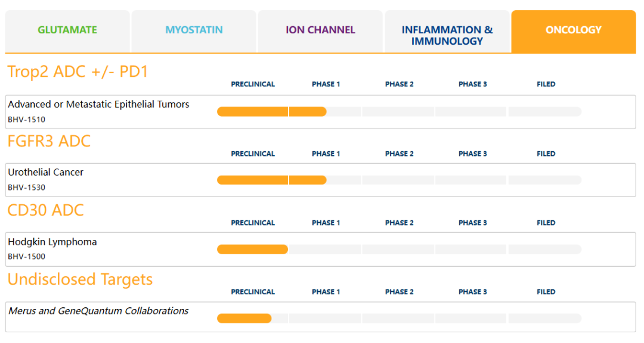Switch to the Glutamate tab
644x343 pixels.
[x=67, y=30]
